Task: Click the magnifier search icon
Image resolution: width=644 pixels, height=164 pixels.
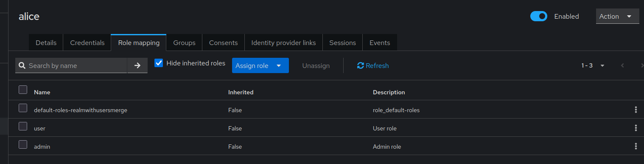Action: pos(22,66)
